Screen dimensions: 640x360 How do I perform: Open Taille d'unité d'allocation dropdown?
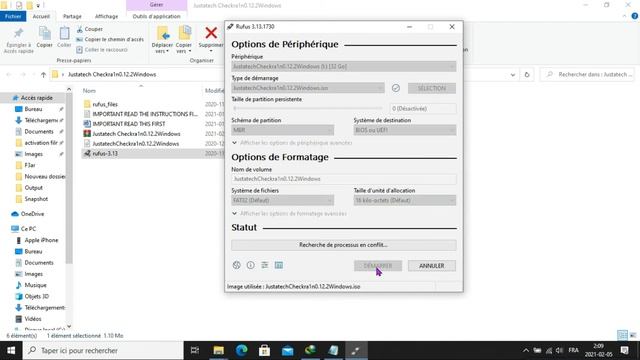pyautogui.click(x=404, y=200)
